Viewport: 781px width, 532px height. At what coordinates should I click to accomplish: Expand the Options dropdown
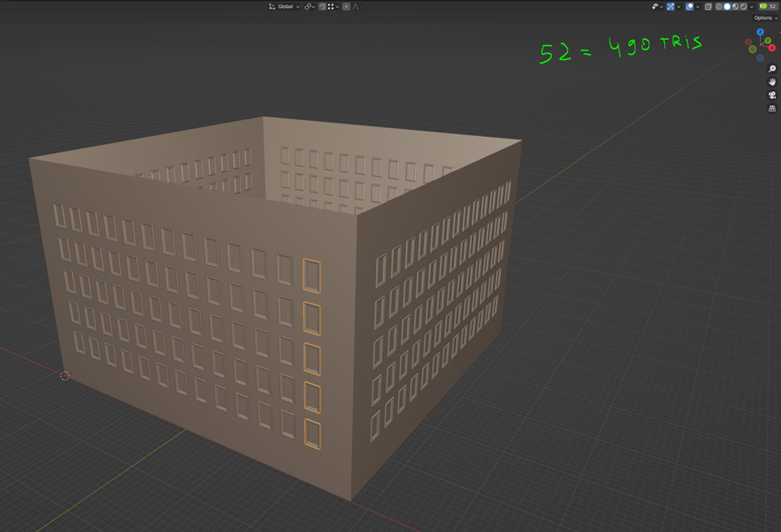tap(764, 18)
